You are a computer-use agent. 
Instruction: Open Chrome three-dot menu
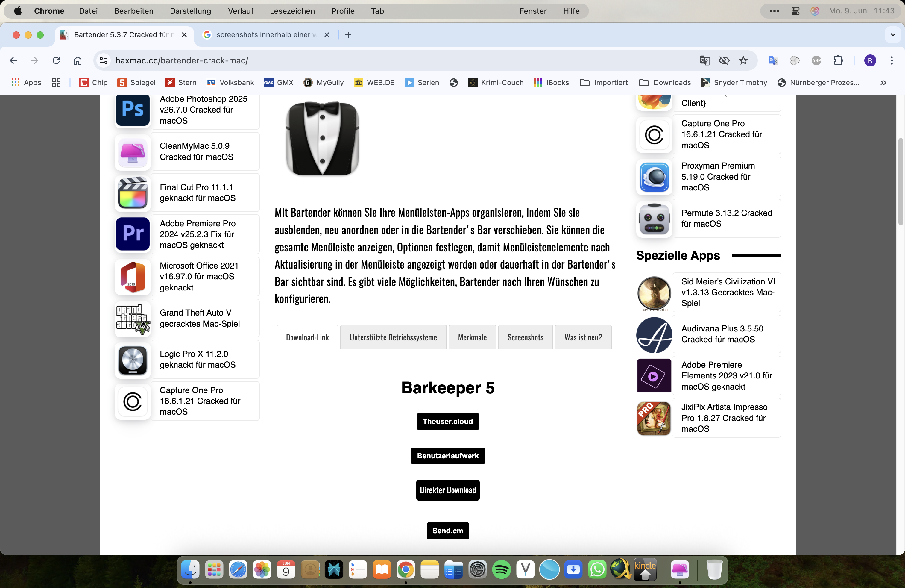click(892, 60)
